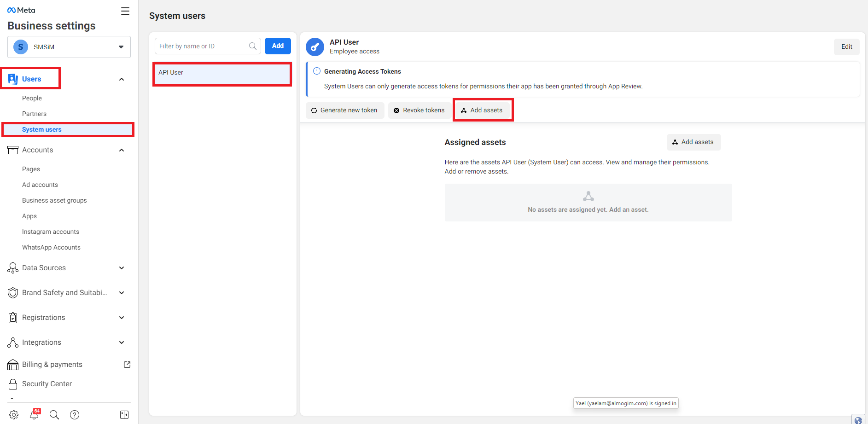Click the Users section icon
The height and width of the screenshot is (424, 868).
pyautogui.click(x=13, y=79)
